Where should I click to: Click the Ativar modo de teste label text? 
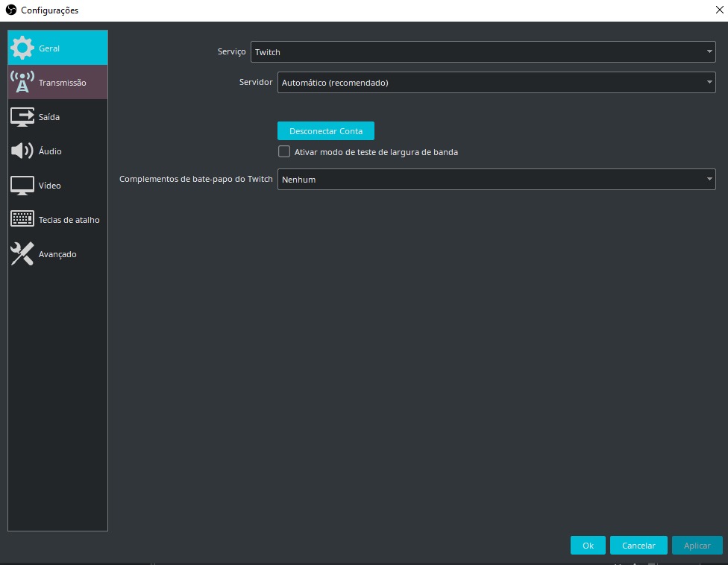(x=376, y=152)
